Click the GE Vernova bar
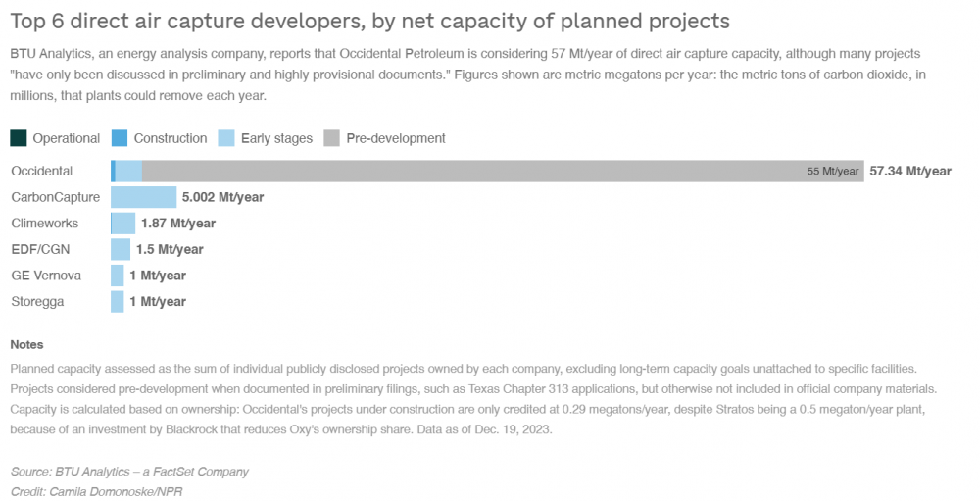Image resolution: width=980 pixels, height=501 pixels. 118,276
